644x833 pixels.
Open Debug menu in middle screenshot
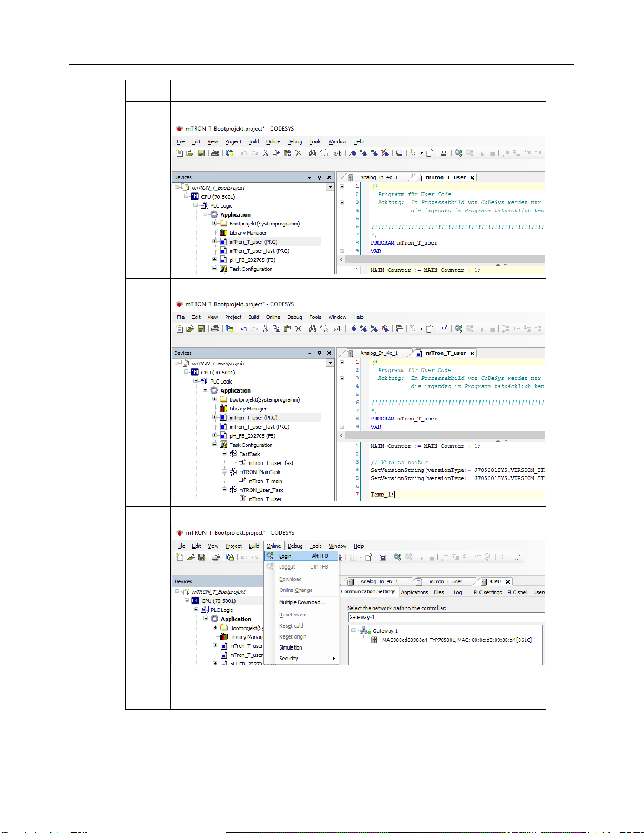(x=294, y=317)
